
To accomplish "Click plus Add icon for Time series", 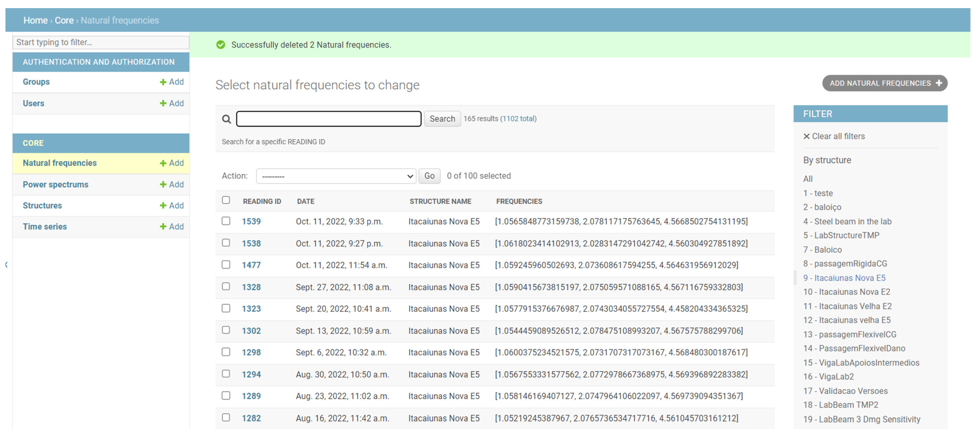I will coord(163,227).
